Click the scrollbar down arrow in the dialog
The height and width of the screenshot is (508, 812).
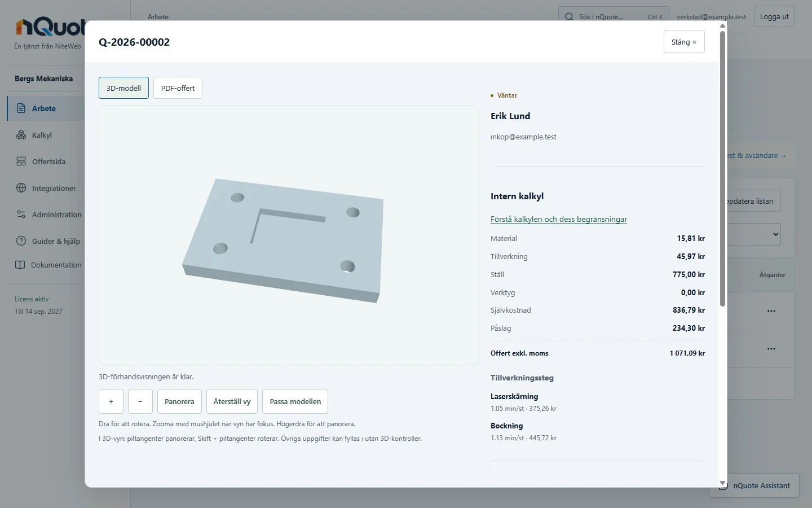click(x=723, y=483)
